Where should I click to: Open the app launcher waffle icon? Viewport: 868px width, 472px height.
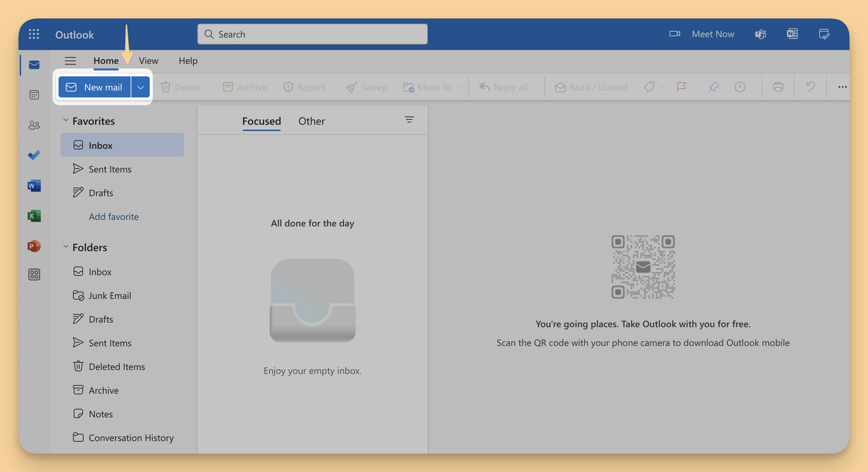34,34
